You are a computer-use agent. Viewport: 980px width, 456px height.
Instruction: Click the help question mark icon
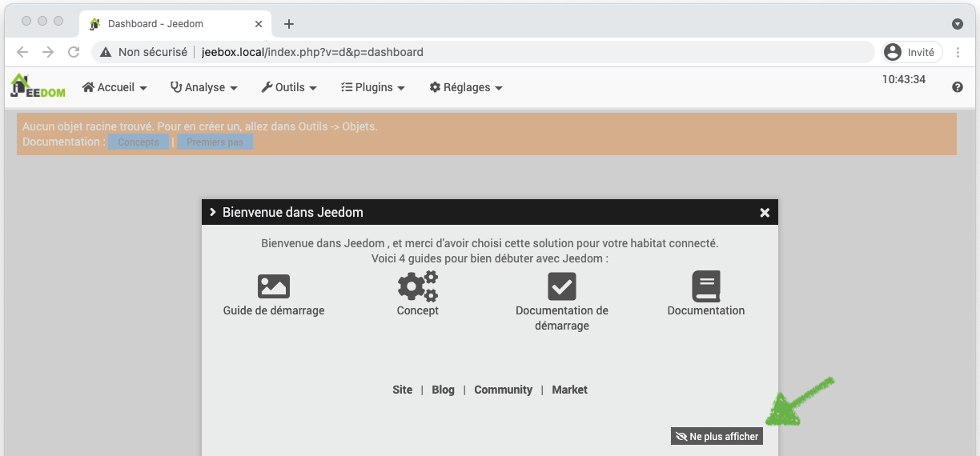[x=958, y=87]
